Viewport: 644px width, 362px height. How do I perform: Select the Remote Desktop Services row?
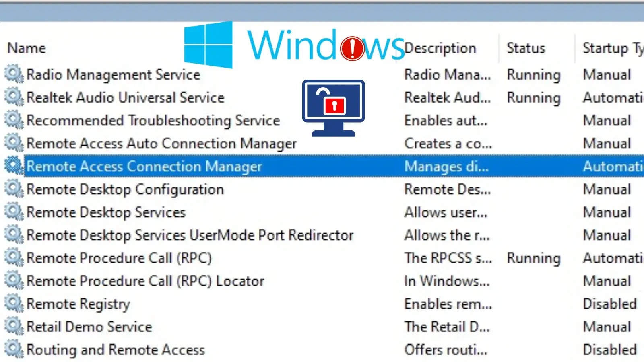tap(106, 212)
